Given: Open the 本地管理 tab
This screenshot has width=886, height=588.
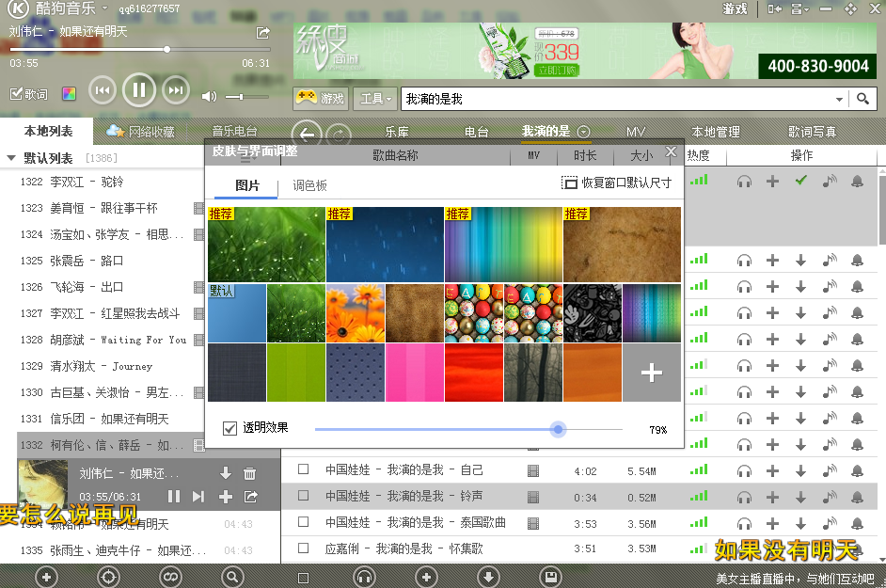Looking at the screenshot, I should coord(715,132).
